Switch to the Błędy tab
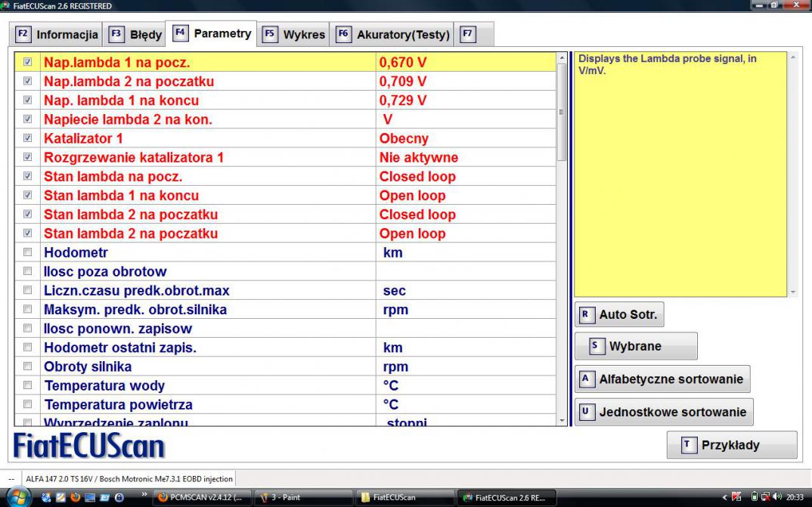 point(136,35)
